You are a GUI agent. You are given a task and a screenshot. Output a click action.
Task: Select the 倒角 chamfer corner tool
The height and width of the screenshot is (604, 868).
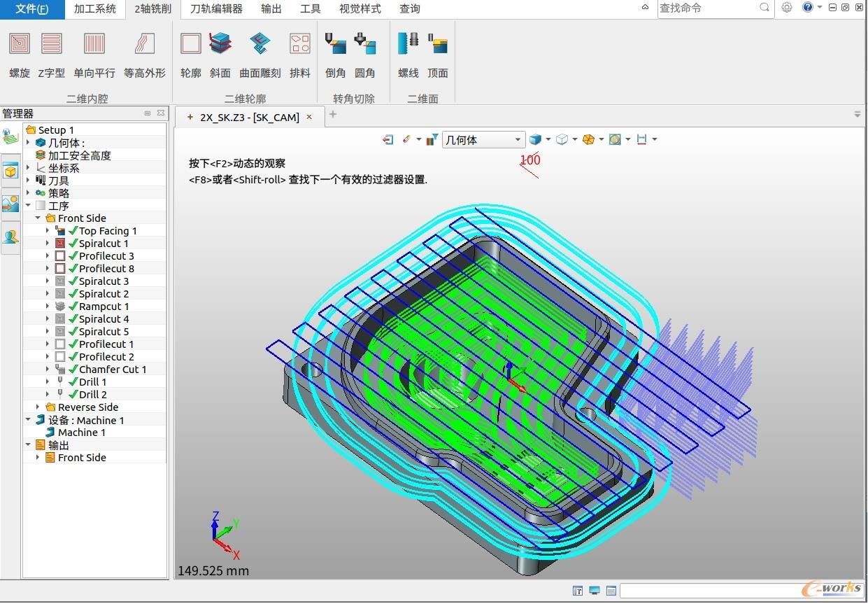click(x=336, y=55)
